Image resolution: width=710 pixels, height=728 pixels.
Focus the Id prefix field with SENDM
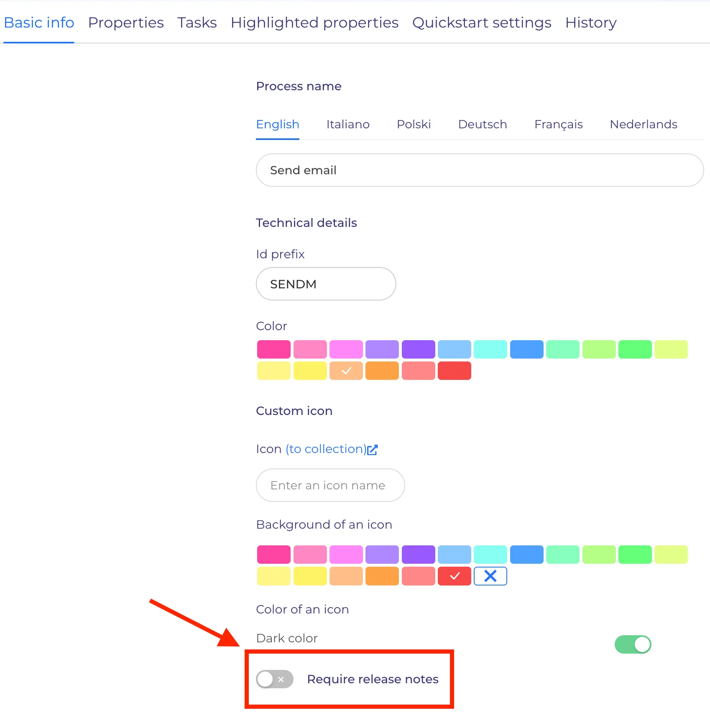326,284
